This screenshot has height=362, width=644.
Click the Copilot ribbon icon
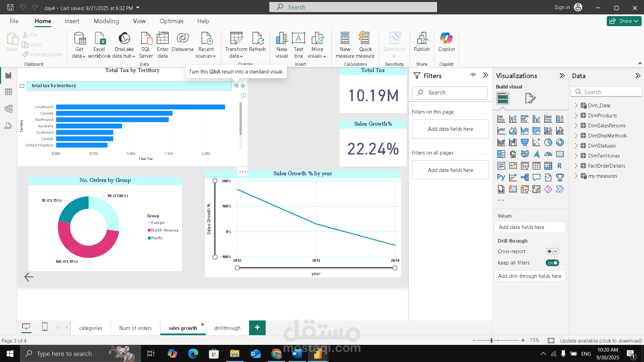(446, 39)
